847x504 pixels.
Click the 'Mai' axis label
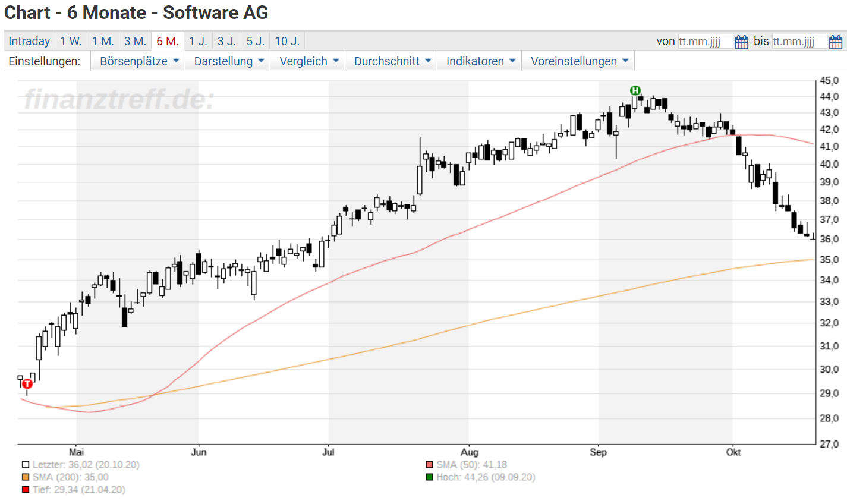coord(77,452)
